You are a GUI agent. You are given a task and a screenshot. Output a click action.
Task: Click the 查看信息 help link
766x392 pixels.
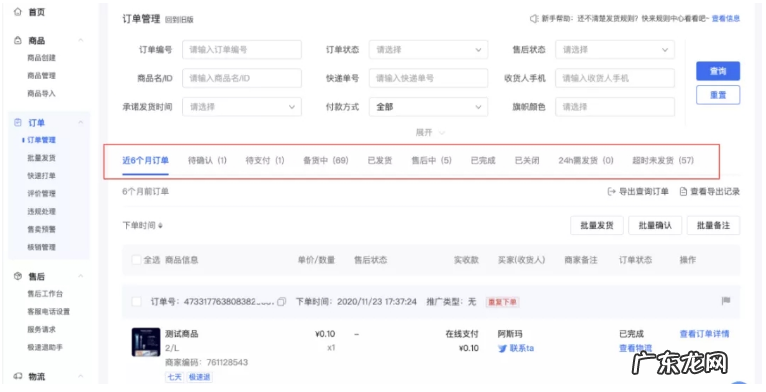(x=725, y=19)
